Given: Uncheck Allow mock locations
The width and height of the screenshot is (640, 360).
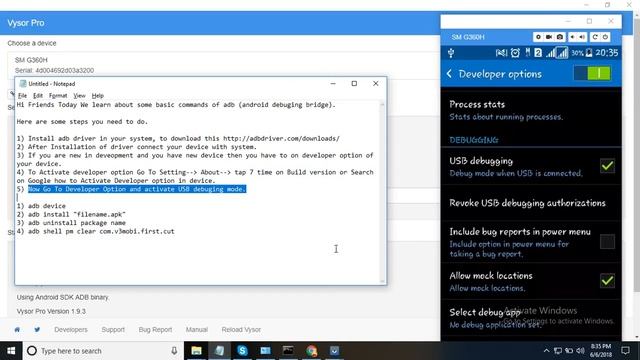Looking at the screenshot, I should 607,280.
